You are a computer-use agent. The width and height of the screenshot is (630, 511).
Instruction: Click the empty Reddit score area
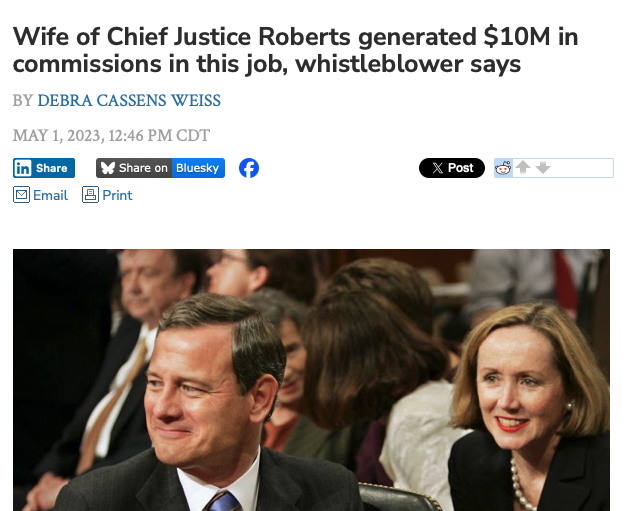583,168
